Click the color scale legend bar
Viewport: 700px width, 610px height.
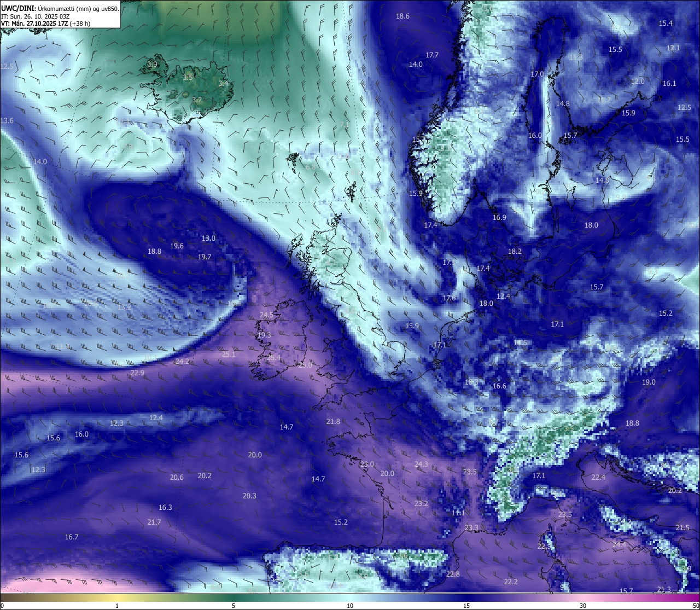[x=350, y=597]
